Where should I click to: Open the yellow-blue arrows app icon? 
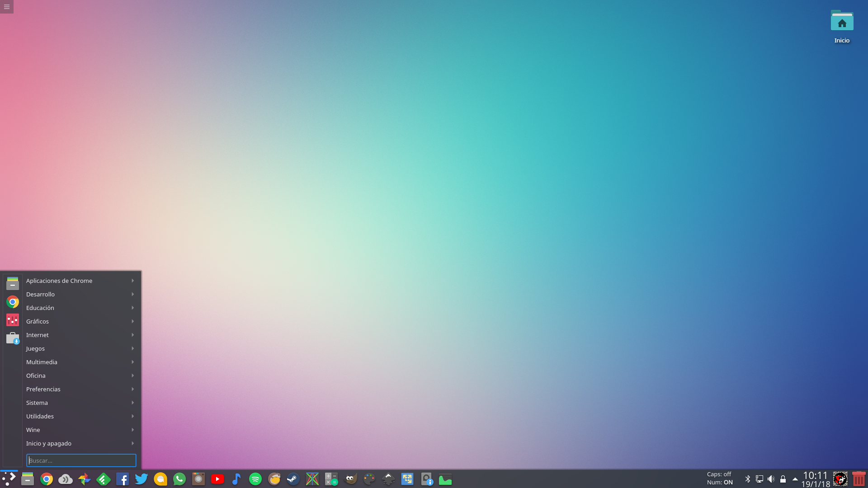click(407, 479)
